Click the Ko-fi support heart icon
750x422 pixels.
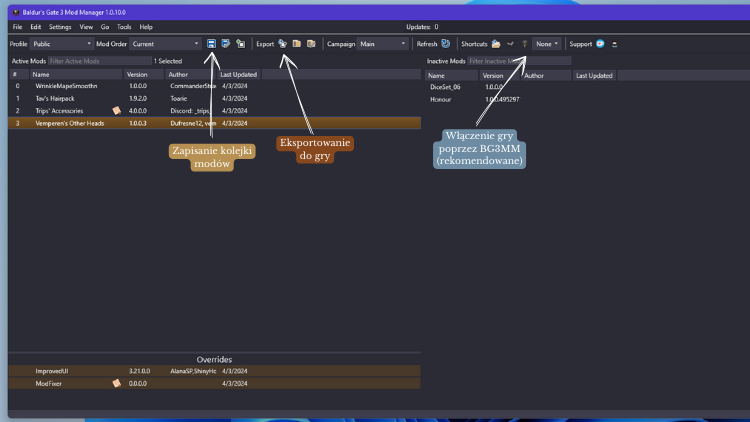click(600, 44)
